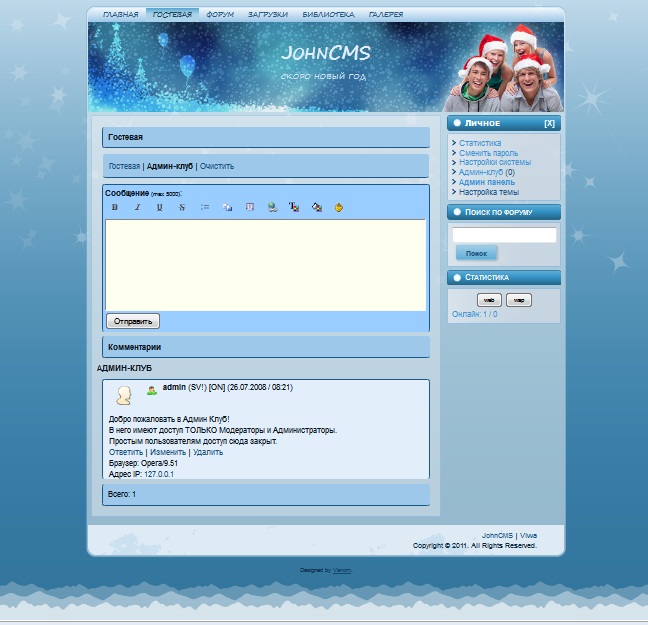648x625 pixels.
Task: Open the Онлайн: 1 / 0 link
Action: point(474,314)
